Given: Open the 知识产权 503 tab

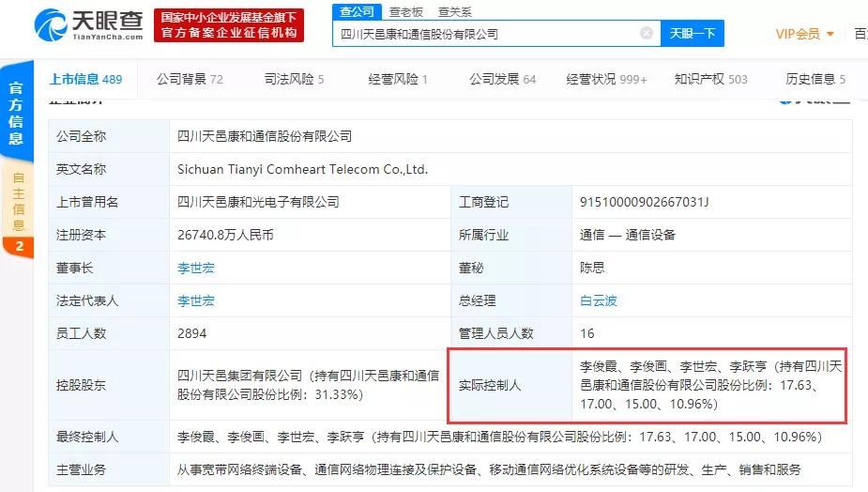Looking at the screenshot, I should (x=710, y=79).
